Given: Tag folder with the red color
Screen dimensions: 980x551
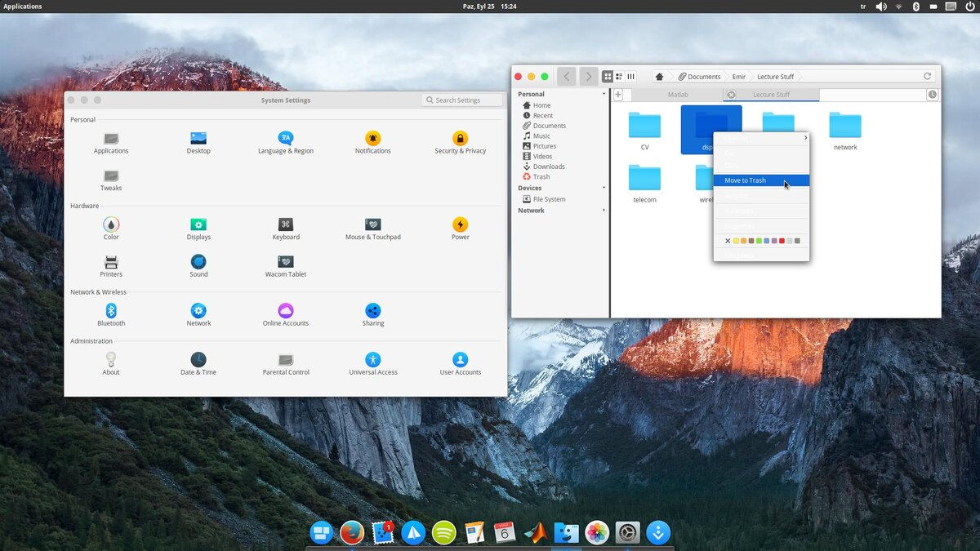Looking at the screenshot, I should (782, 241).
